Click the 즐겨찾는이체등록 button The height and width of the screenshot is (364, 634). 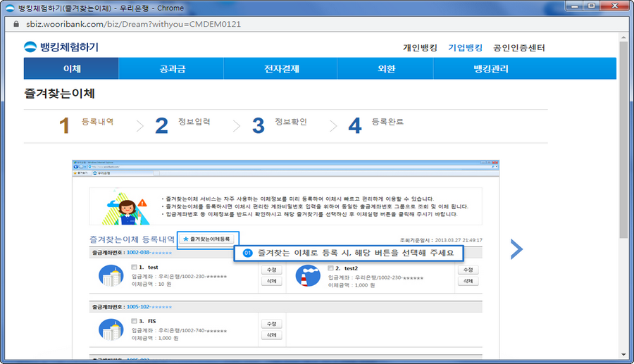[206, 239]
